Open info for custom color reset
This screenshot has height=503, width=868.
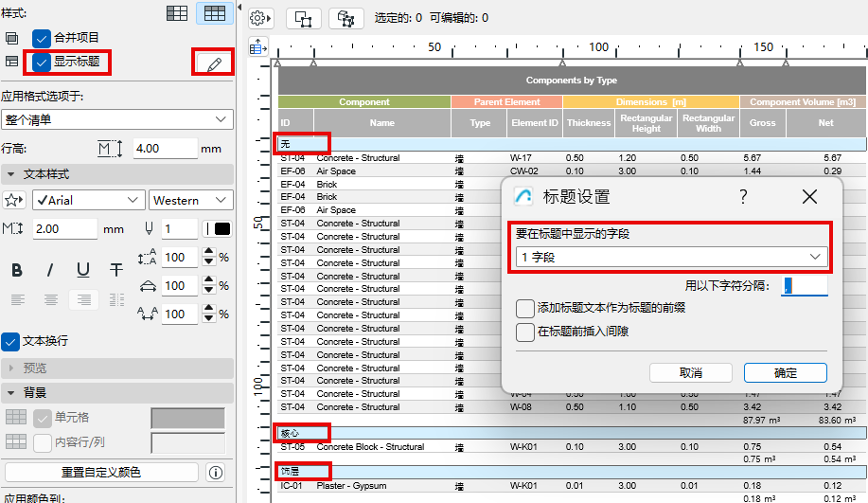(x=215, y=472)
